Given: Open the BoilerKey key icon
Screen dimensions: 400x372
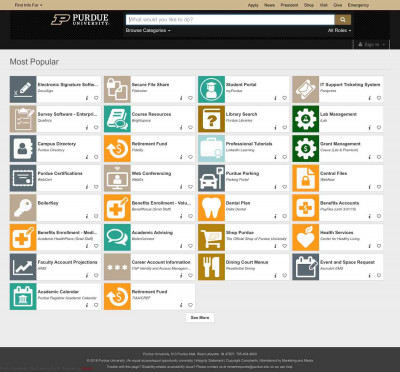Looking at the screenshot, I should pos(23,208).
